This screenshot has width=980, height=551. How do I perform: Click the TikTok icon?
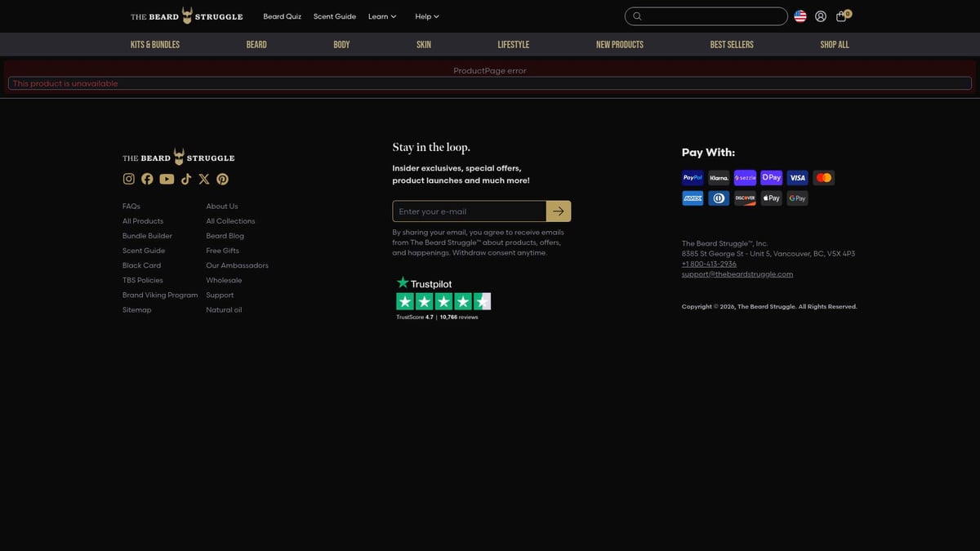[186, 179]
